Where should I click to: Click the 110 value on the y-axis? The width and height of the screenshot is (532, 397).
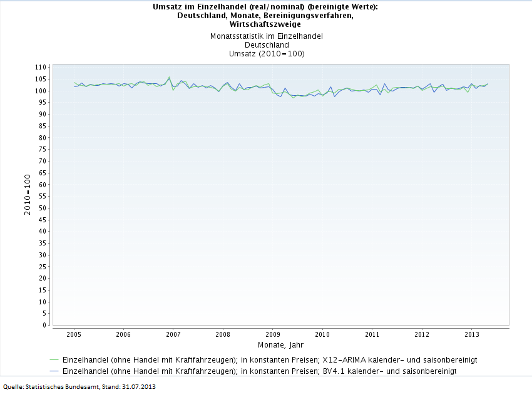pos(41,67)
